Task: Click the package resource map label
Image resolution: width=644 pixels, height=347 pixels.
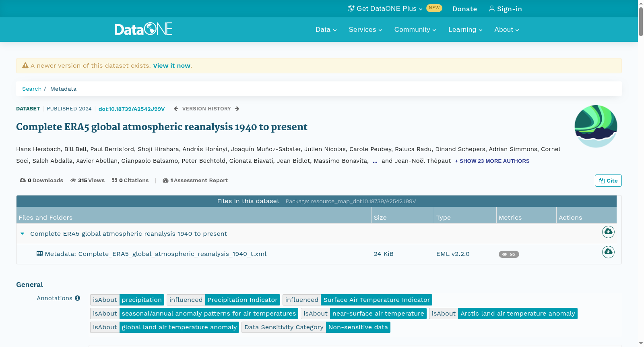Action: [x=351, y=201]
